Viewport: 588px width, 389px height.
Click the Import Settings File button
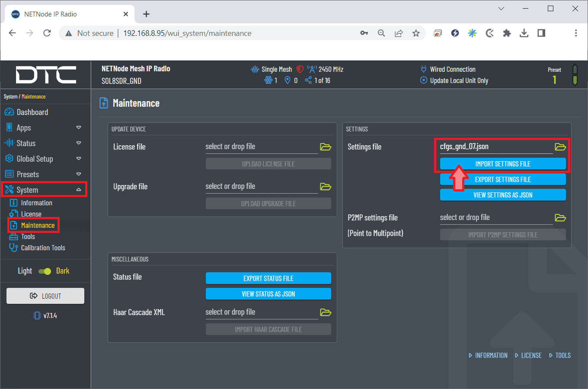click(x=502, y=164)
